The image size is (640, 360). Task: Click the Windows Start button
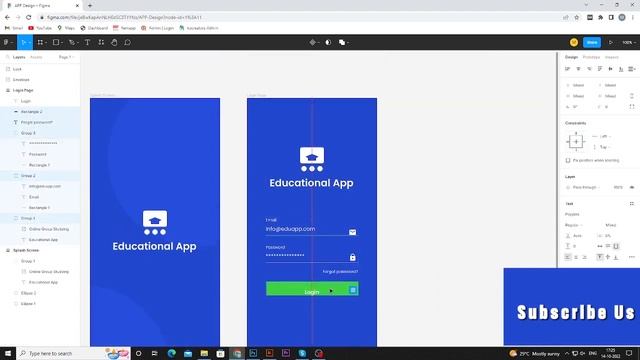[x=8, y=353]
